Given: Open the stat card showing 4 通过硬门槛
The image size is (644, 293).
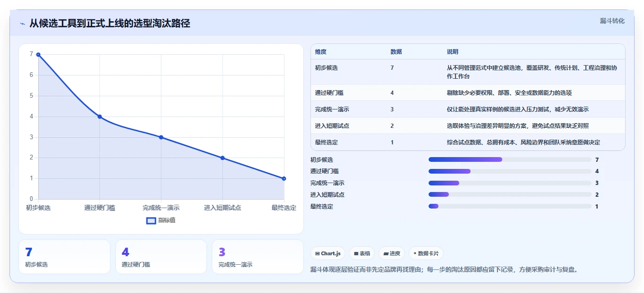Looking at the screenshot, I should pyautogui.click(x=161, y=257).
